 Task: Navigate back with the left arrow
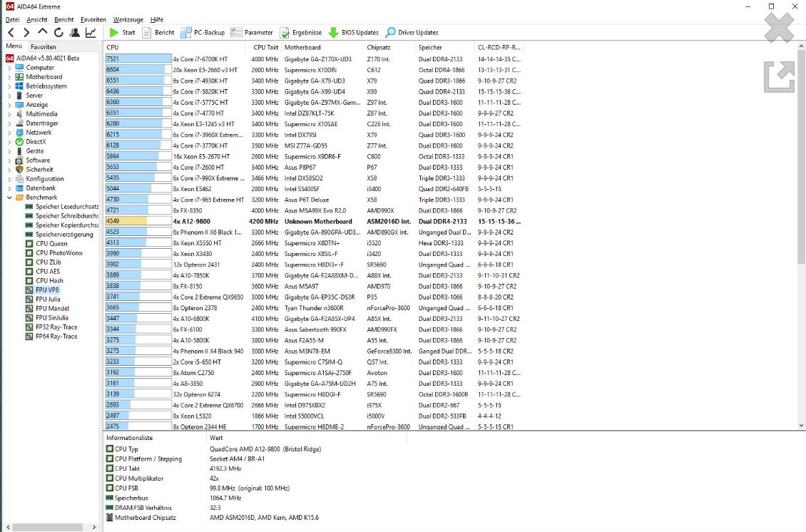click(11, 32)
